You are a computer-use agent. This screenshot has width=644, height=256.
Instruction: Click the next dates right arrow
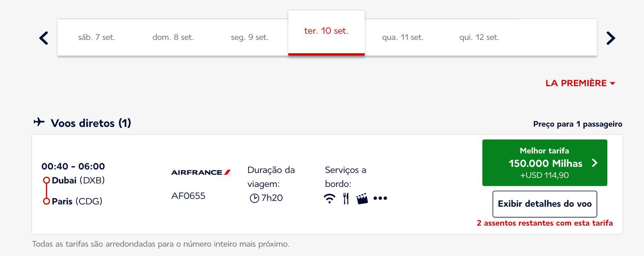611,38
